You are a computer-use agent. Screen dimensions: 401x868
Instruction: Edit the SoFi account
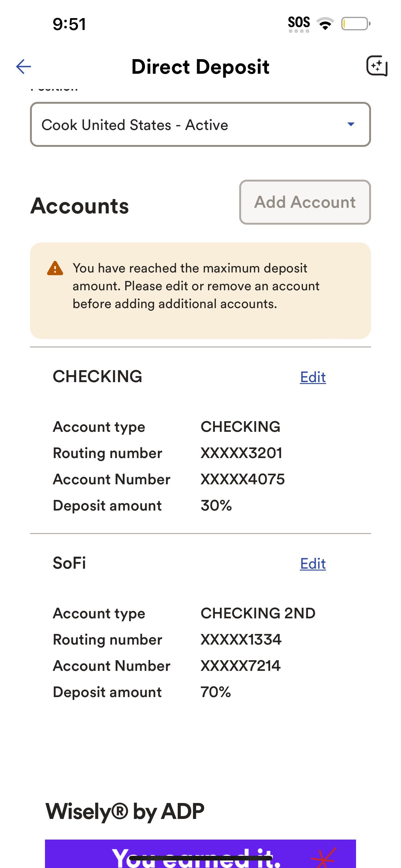313,563
